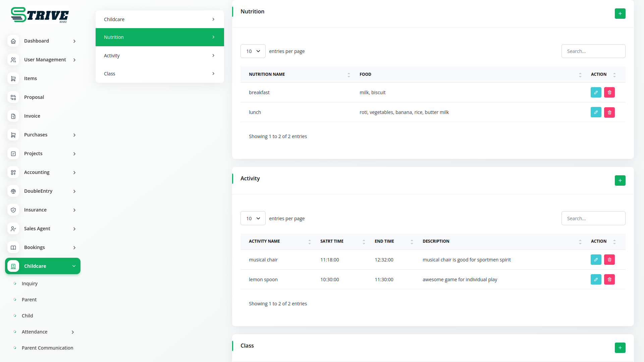The width and height of the screenshot is (644, 362).
Task: Click the Nutrition table search field
Action: tap(593, 51)
